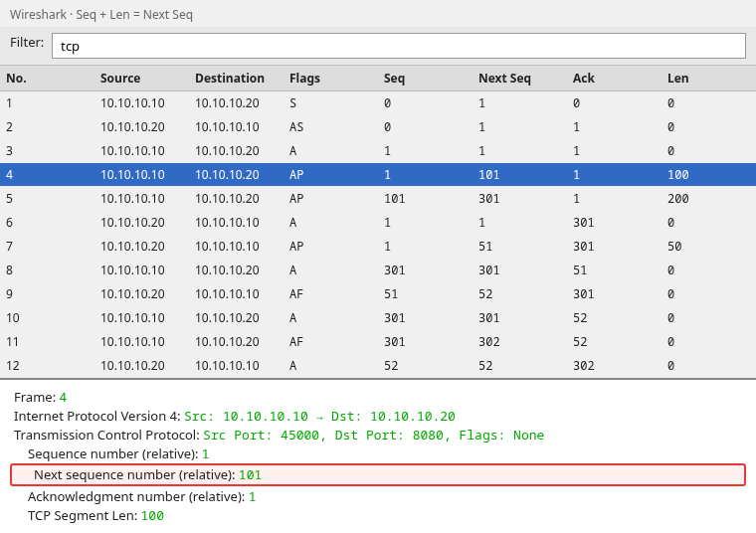Select packet number 2 with AS flag

(378, 127)
